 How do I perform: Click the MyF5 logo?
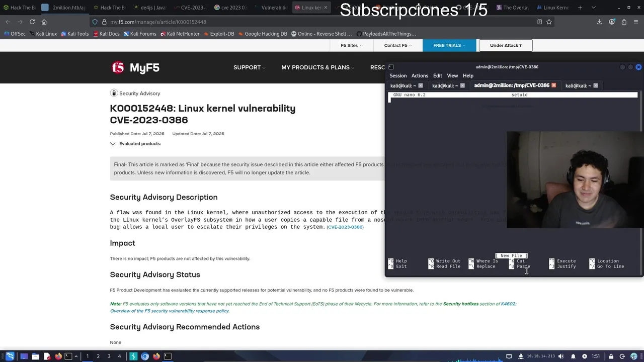click(x=135, y=67)
